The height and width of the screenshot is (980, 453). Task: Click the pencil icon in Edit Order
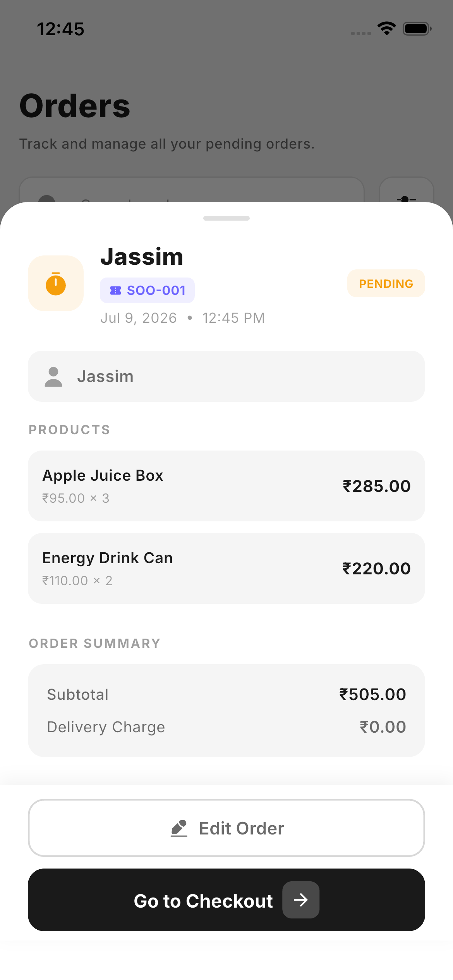[179, 828]
